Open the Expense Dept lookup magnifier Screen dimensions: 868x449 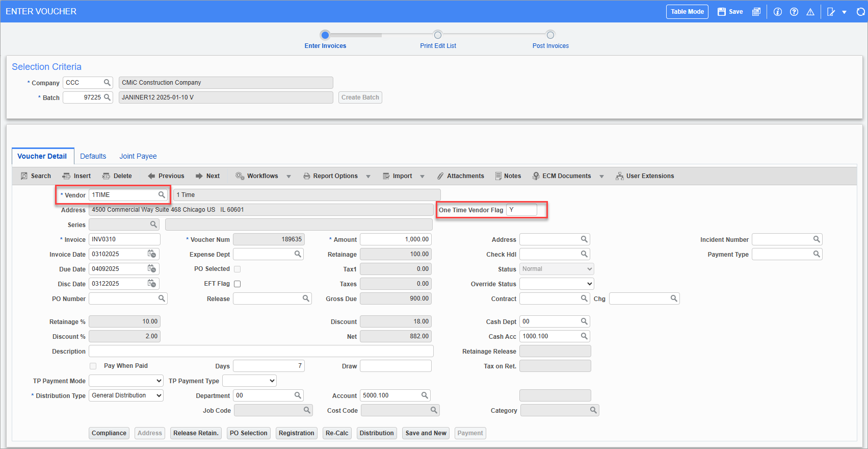[x=298, y=254]
